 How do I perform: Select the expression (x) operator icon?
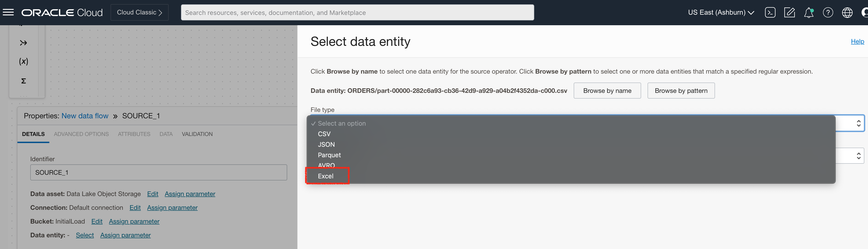(23, 61)
